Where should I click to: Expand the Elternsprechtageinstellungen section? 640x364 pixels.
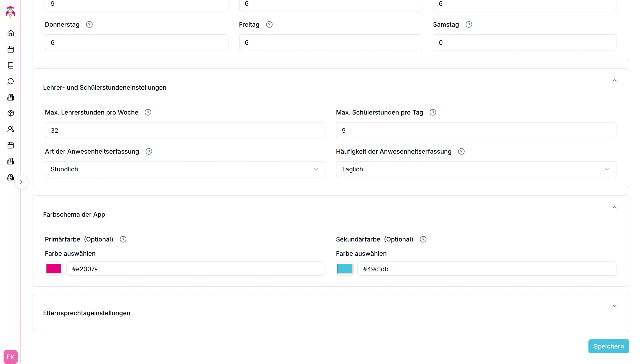coord(614,306)
